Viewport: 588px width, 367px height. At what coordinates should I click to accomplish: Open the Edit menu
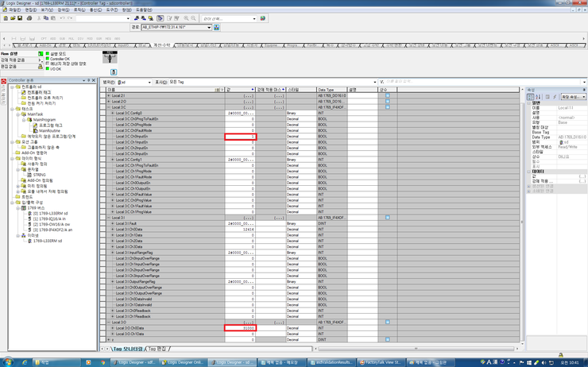tap(31, 10)
